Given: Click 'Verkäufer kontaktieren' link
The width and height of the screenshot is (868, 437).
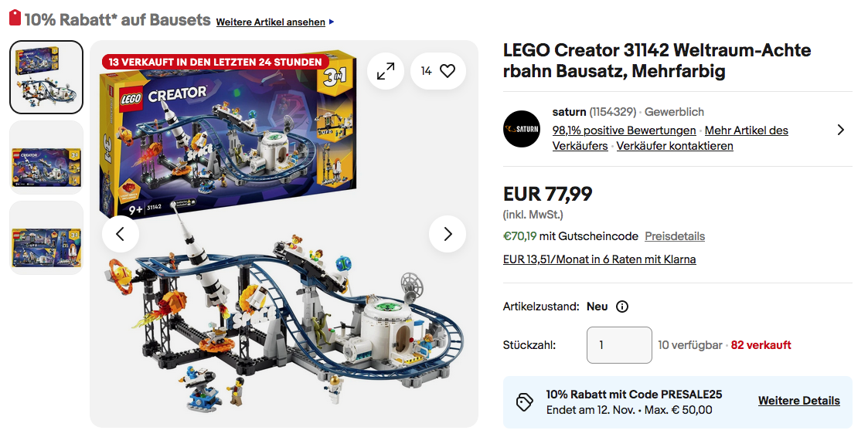Looking at the screenshot, I should point(675,146).
